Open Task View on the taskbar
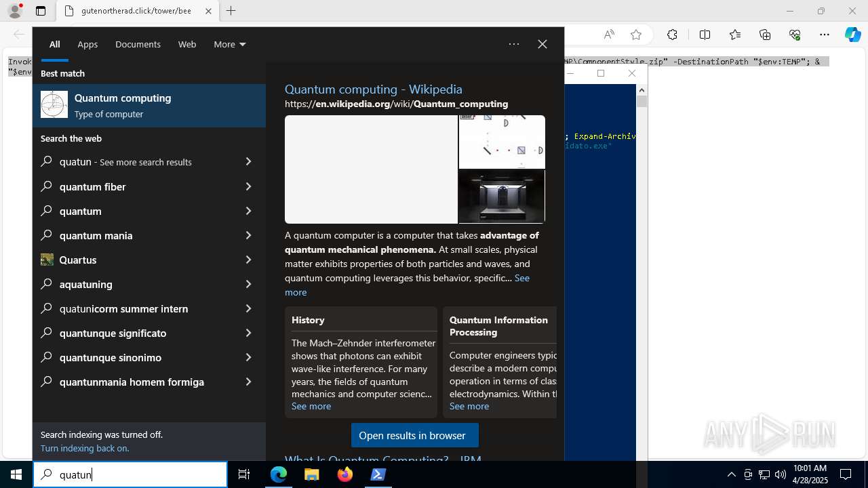This screenshot has width=868, height=488. pos(244,474)
